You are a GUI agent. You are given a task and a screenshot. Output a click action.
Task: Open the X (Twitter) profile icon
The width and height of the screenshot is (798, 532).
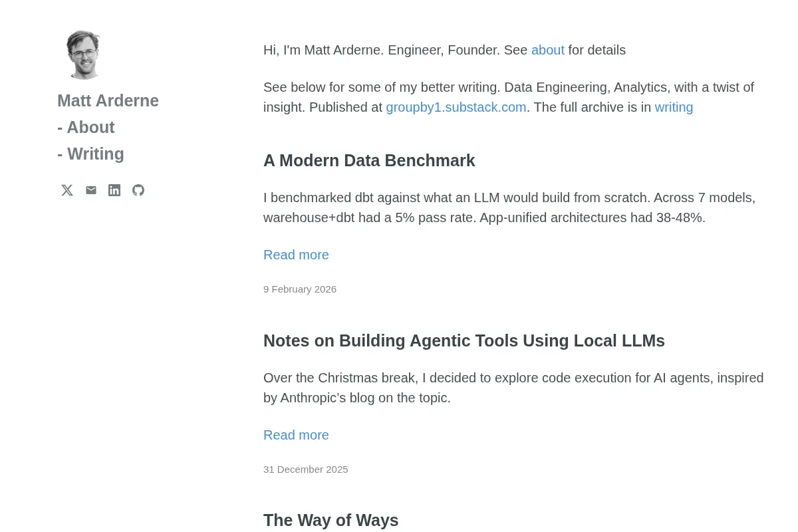click(67, 190)
